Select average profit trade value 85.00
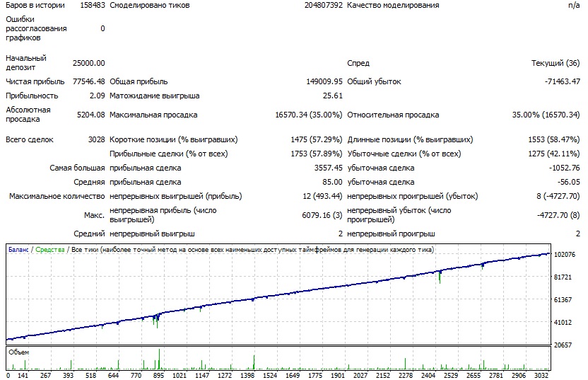 click(333, 182)
